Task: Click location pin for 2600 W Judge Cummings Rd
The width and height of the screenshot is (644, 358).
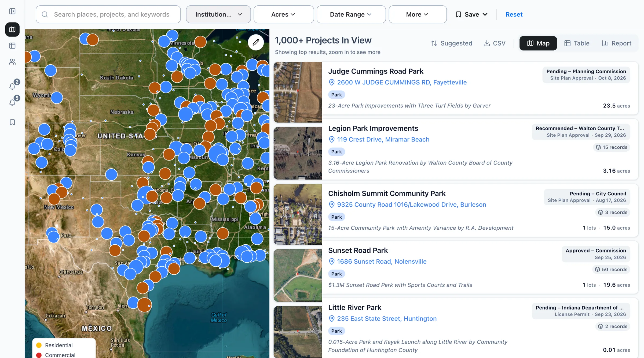Action: click(332, 83)
